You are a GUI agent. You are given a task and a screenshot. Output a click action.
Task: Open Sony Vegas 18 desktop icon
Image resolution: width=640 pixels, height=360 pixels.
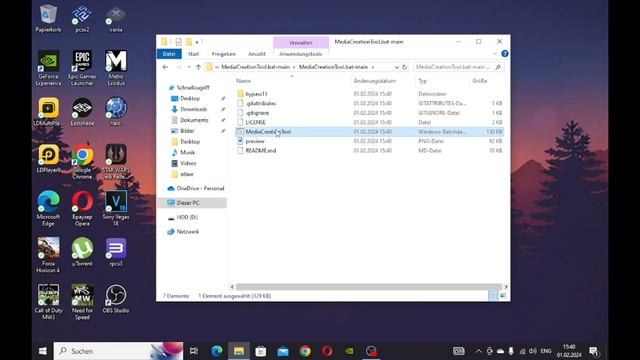click(116, 208)
